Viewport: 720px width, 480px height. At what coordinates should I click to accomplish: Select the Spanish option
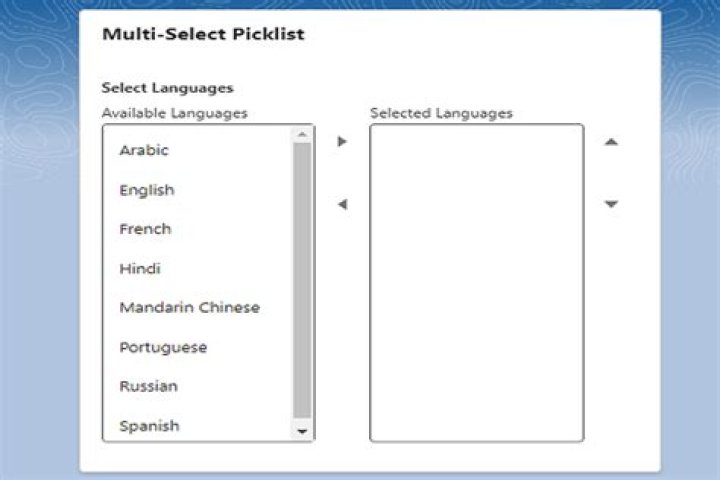(x=149, y=426)
